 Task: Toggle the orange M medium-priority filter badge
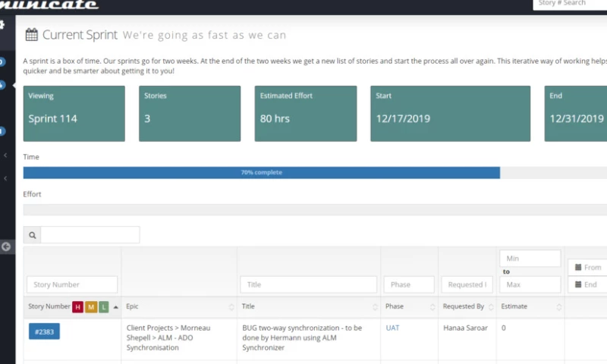[x=91, y=306]
